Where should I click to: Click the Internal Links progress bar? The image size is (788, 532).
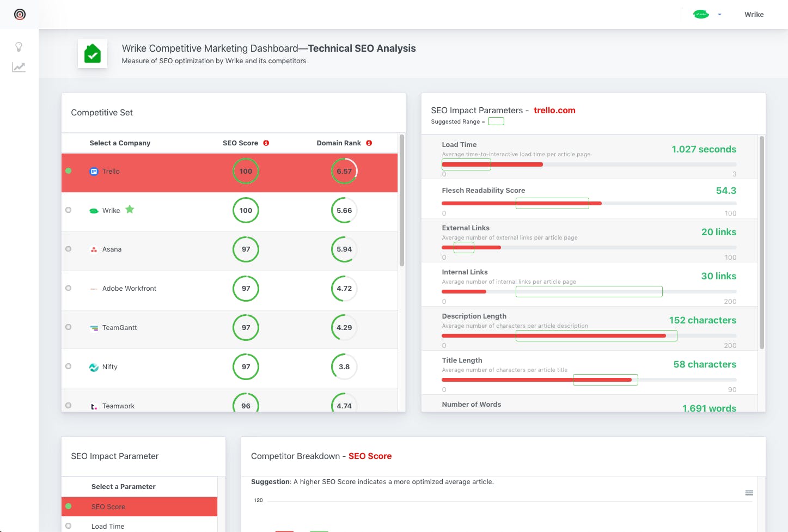pyautogui.click(x=589, y=291)
